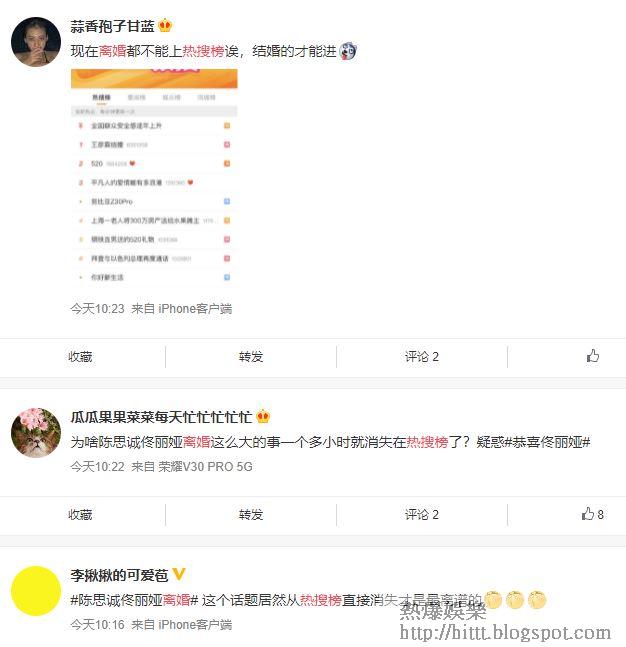The image size is (626, 647).
Task: Open 评论 2 on the first post
Action: pyautogui.click(x=422, y=357)
